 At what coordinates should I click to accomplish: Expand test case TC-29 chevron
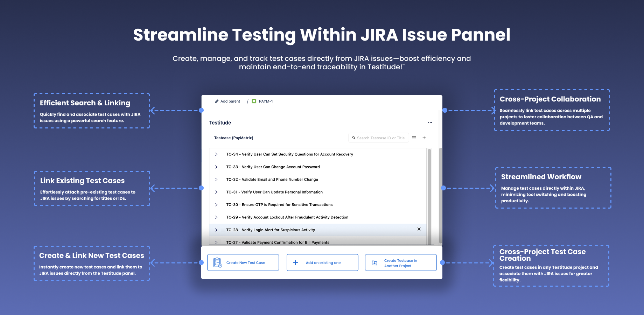(216, 217)
